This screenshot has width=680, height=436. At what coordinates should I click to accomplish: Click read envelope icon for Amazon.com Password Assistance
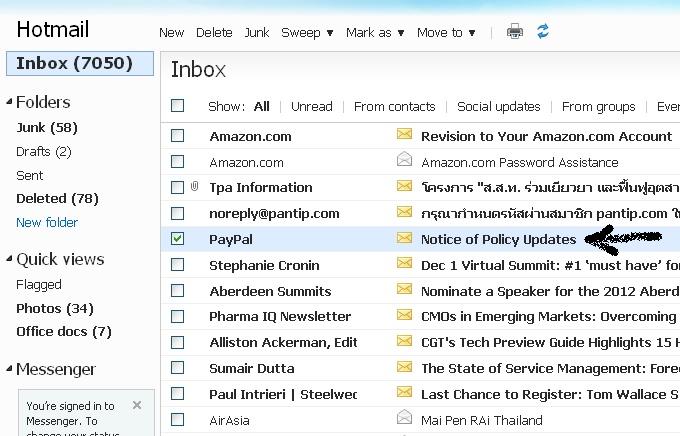click(404, 159)
